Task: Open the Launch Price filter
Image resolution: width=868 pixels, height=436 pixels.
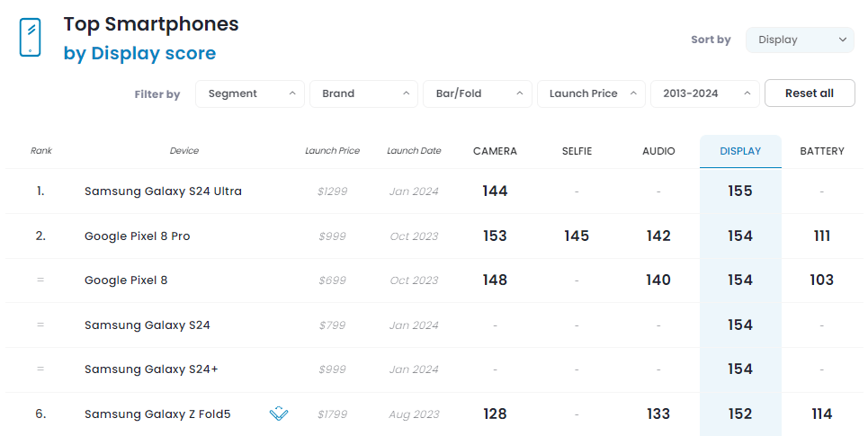Action: pos(591,93)
